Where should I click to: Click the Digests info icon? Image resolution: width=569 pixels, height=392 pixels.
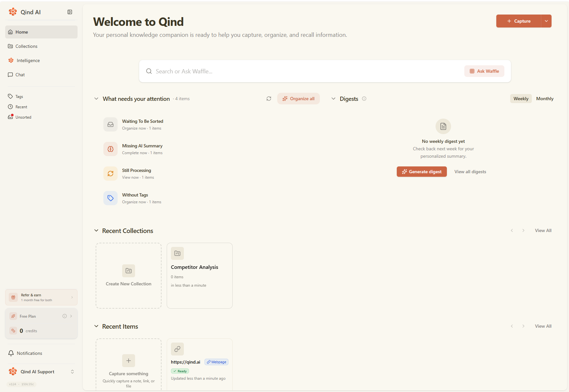coord(364,99)
